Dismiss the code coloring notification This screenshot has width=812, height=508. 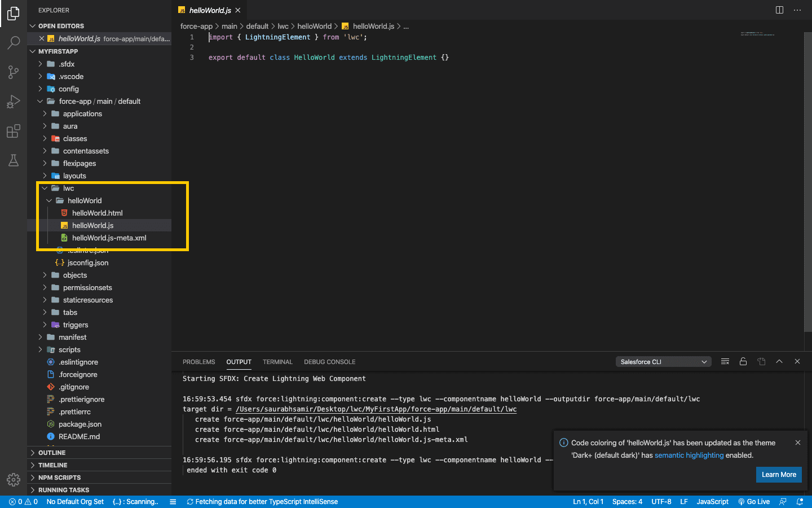click(798, 443)
